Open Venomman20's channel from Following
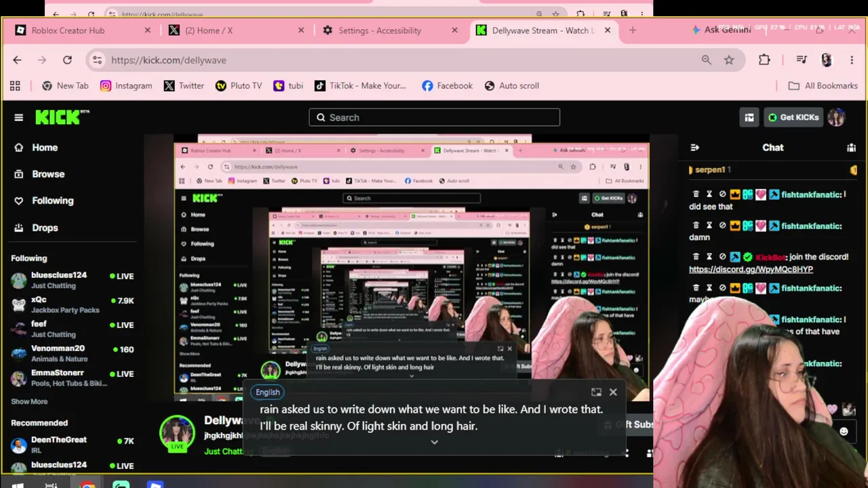Viewport: 868px width, 488px height. [73, 353]
